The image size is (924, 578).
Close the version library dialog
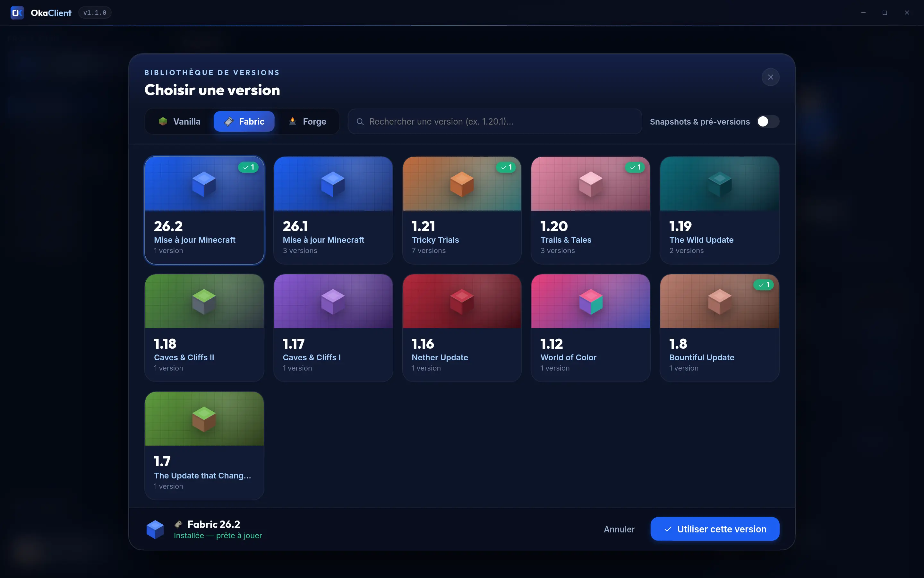(771, 77)
